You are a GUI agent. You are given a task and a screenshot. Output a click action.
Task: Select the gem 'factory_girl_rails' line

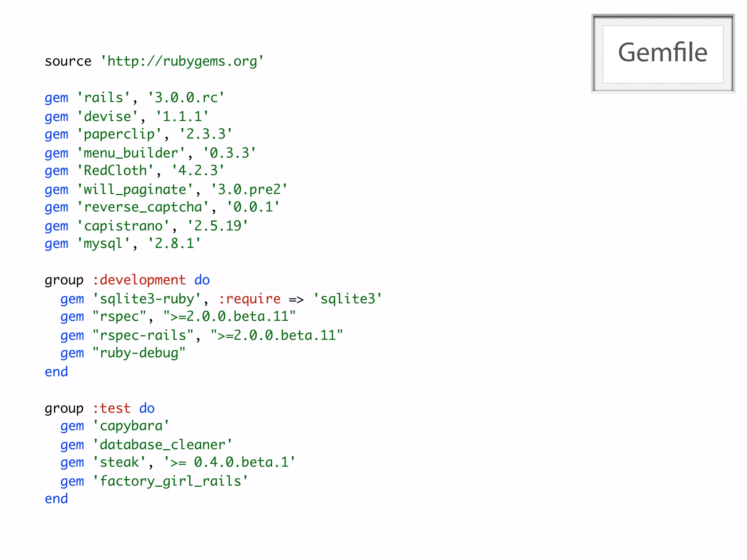click(x=154, y=481)
